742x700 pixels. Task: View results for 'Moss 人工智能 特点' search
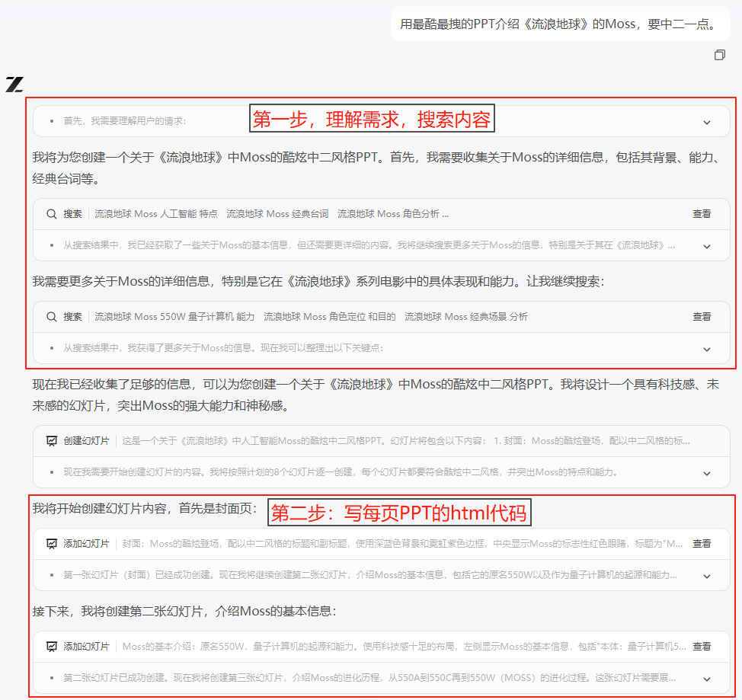[x=702, y=214]
